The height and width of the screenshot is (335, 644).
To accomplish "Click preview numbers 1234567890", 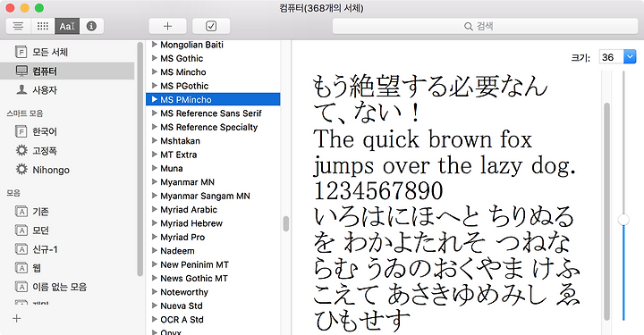I will click(x=378, y=190).
